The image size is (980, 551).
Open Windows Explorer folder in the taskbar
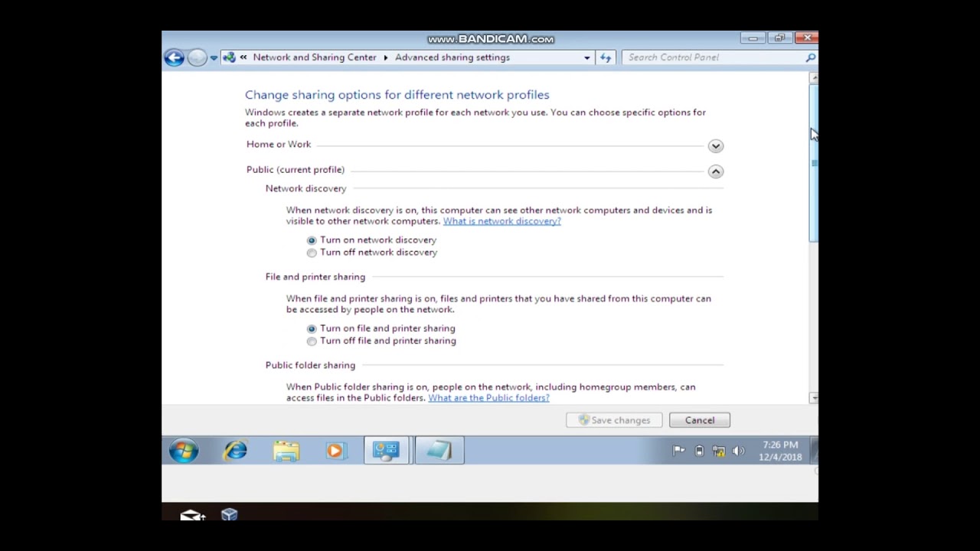(286, 451)
